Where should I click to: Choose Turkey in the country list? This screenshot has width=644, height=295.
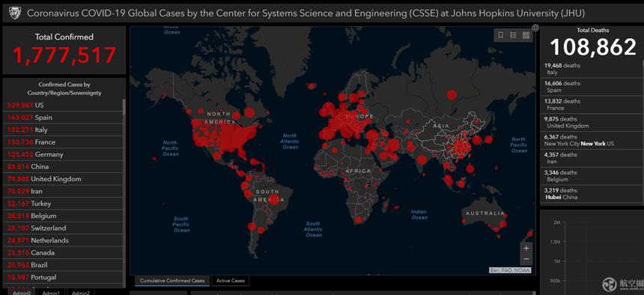click(63, 204)
